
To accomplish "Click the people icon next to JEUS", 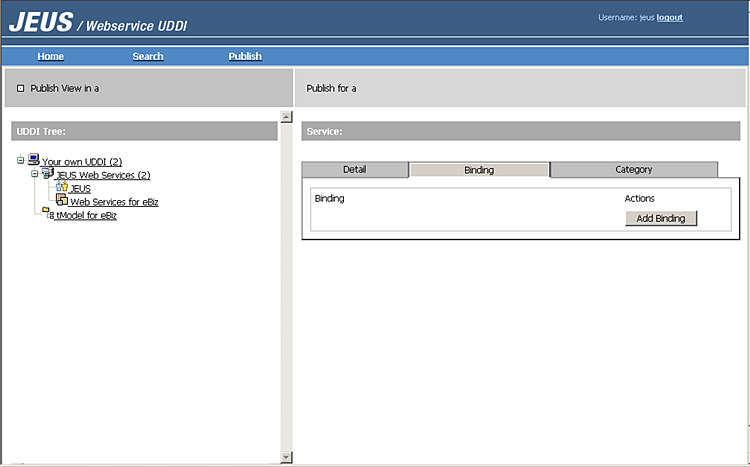I will (61, 187).
